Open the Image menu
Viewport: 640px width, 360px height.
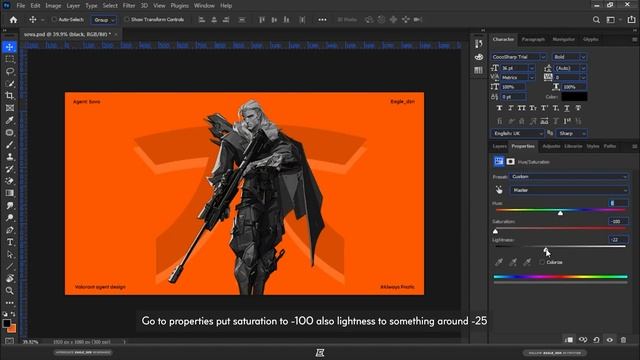coord(53,6)
